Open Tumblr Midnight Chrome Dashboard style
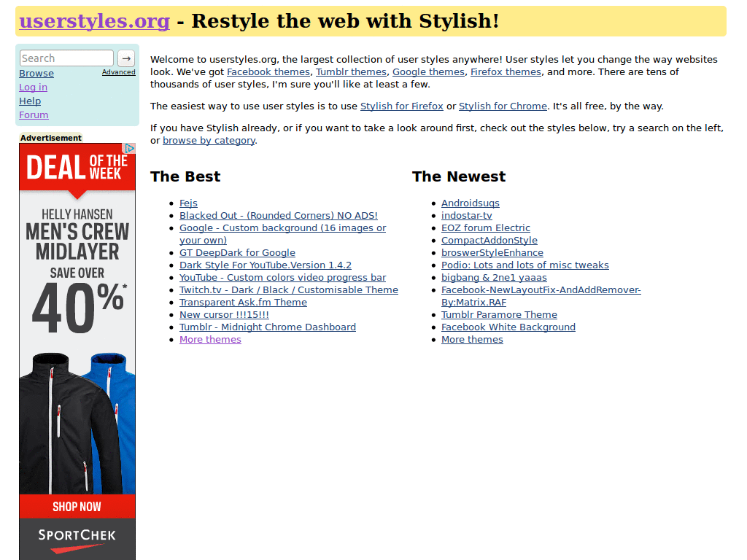747x560 pixels. tap(267, 327)
